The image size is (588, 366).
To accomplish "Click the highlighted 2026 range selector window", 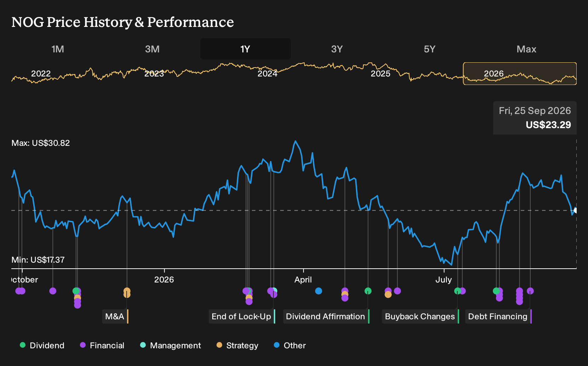I will pyautogui.click(x=520, y=74).
